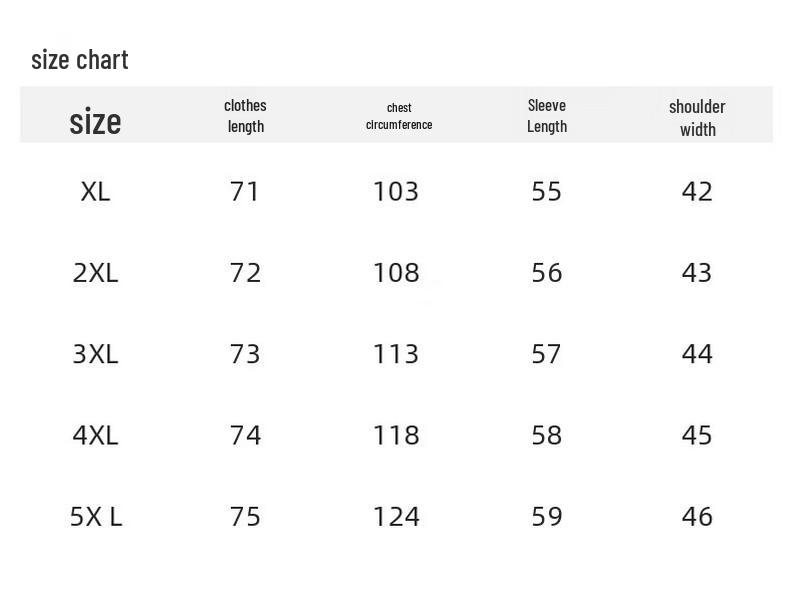Click the 'shoulder width' column header
Viewport: 793px width, 595px height.
(x=697, y=117)
